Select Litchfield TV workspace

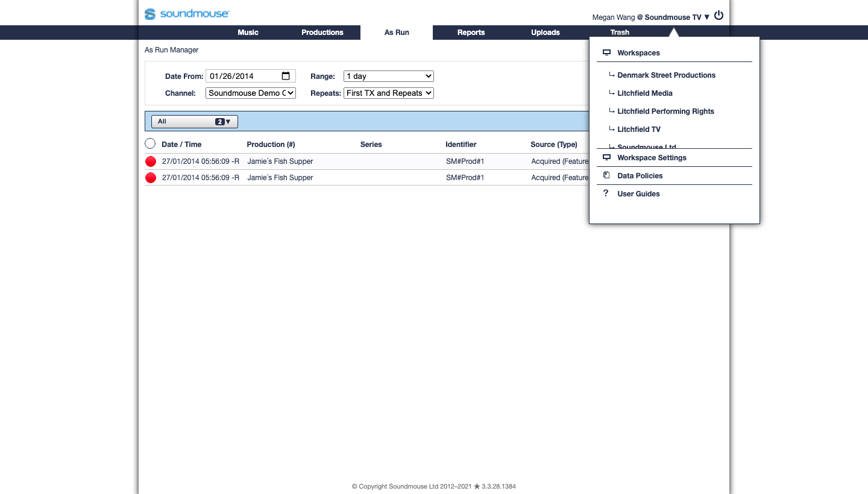click(x=639, y=130)
